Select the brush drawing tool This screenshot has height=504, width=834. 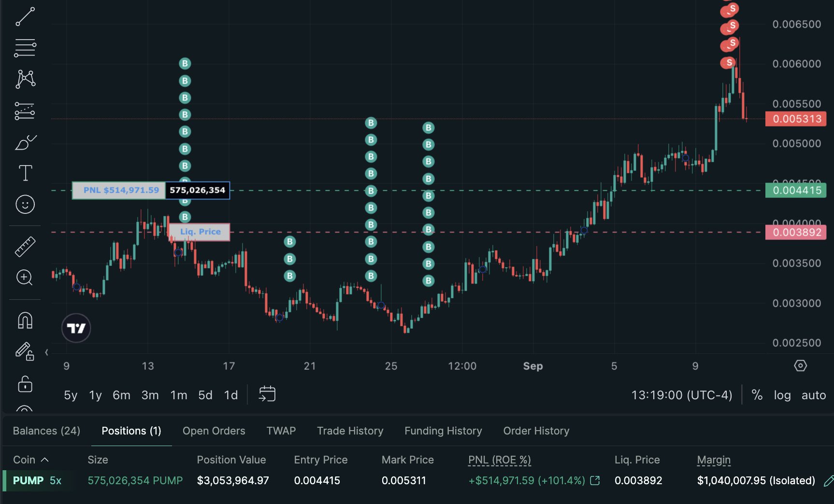click(25, 142)
